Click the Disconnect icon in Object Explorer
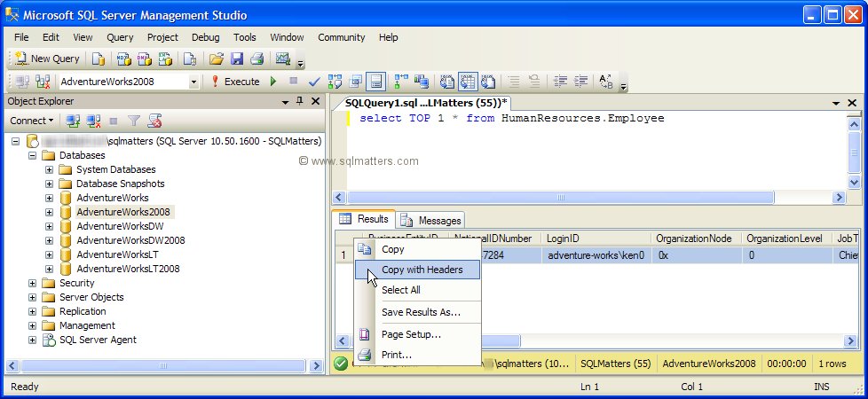Image resolution: width=868 pixels, height=399 pixels. click(93, 121)
